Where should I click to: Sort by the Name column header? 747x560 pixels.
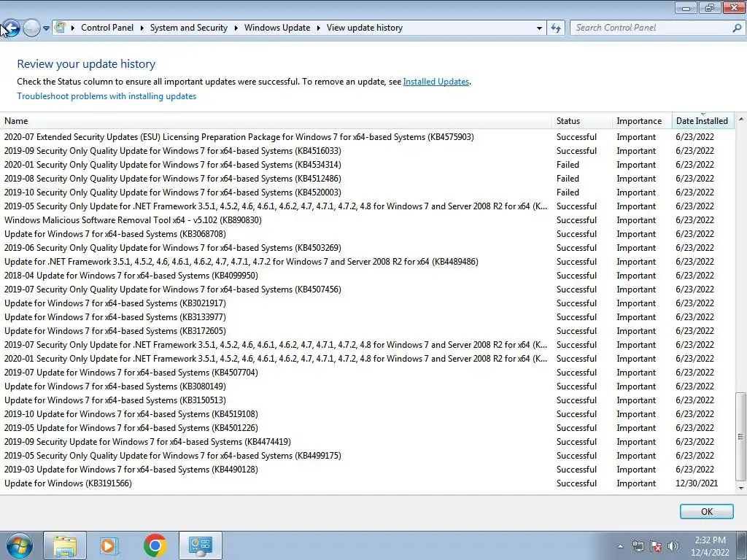click(x=276, y=121)
